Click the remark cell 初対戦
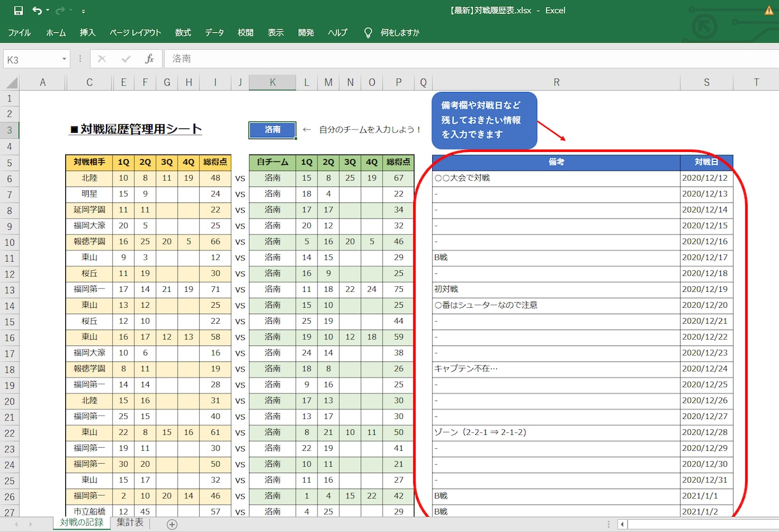The width and height of the screenshot is (779, 532). pyautogui.click(x=556, y=289)
